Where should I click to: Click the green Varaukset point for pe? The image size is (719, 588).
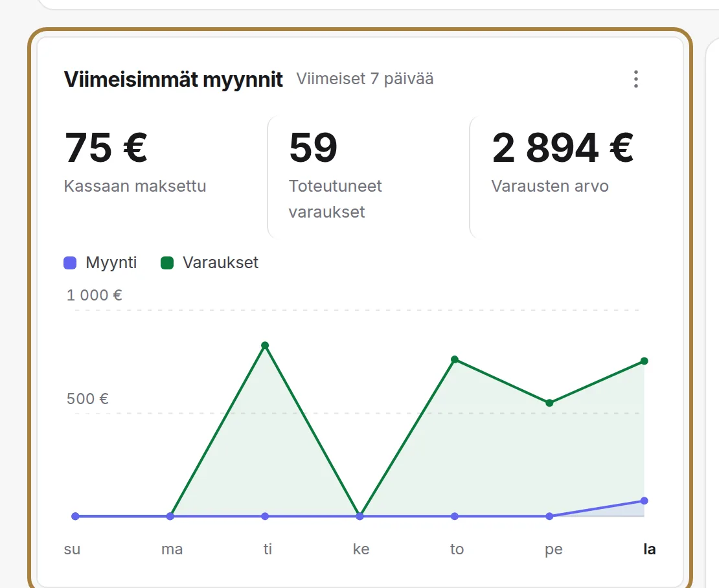549,403
